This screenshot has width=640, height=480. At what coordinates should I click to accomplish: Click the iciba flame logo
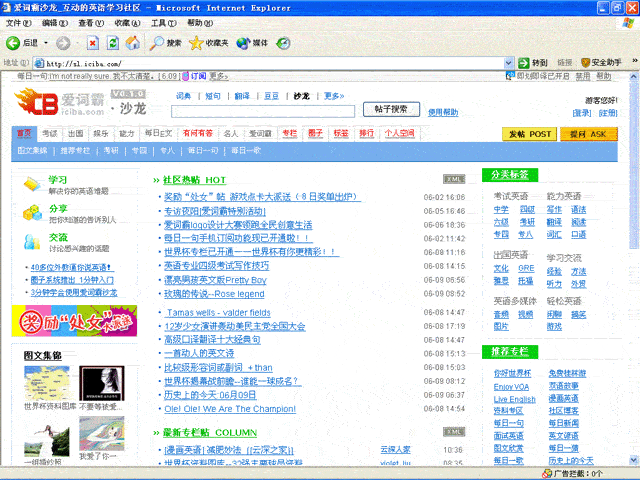click(37, 102)
